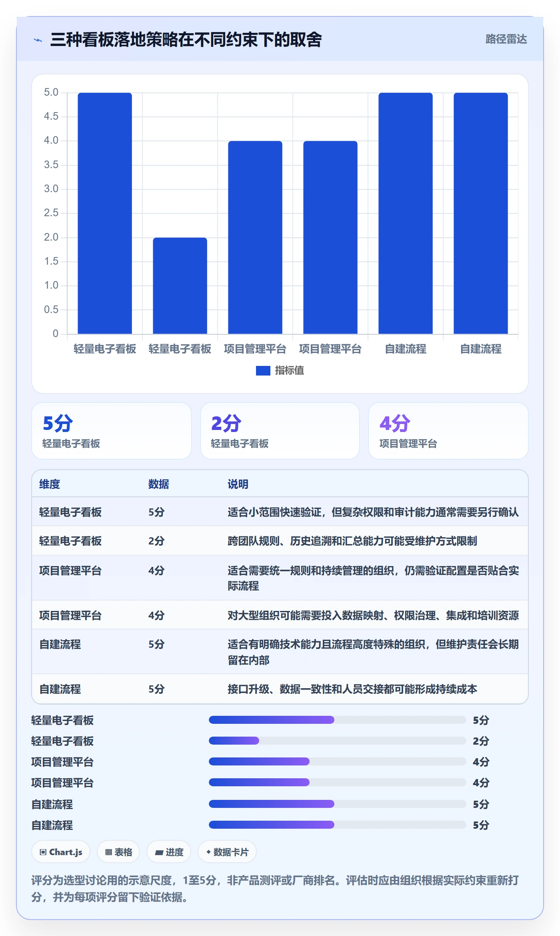560x936 pixels.
Task: Click the description starting with 接口升级
Action: tap(352, 689)
